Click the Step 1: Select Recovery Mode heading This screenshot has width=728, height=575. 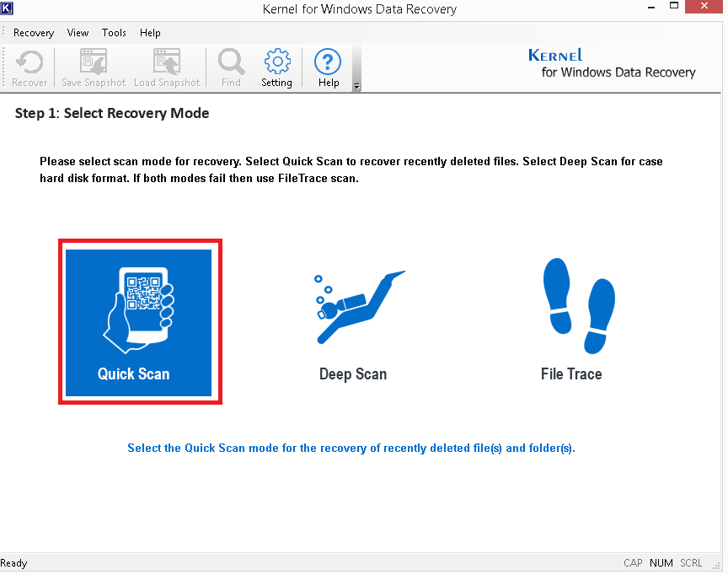(112, 113)
